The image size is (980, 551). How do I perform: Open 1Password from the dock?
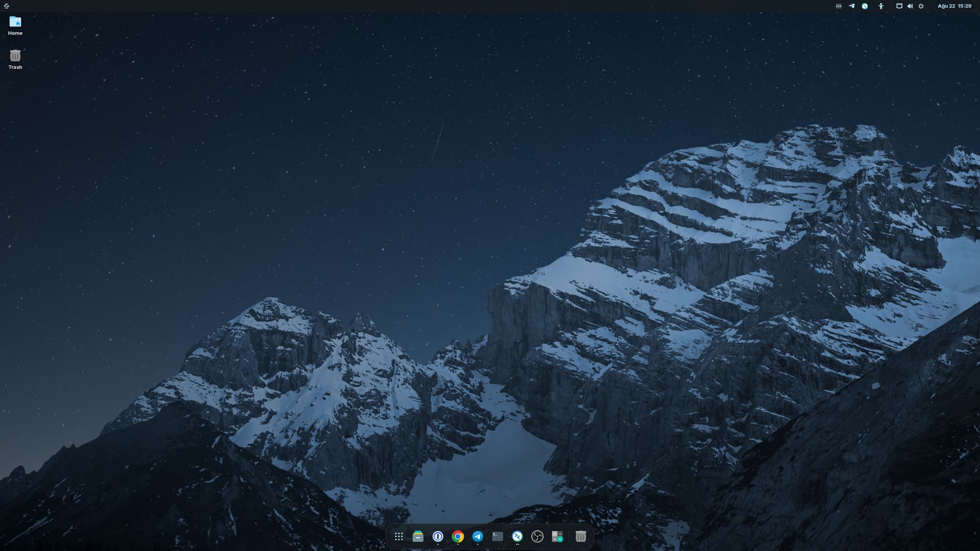point(438,536)
